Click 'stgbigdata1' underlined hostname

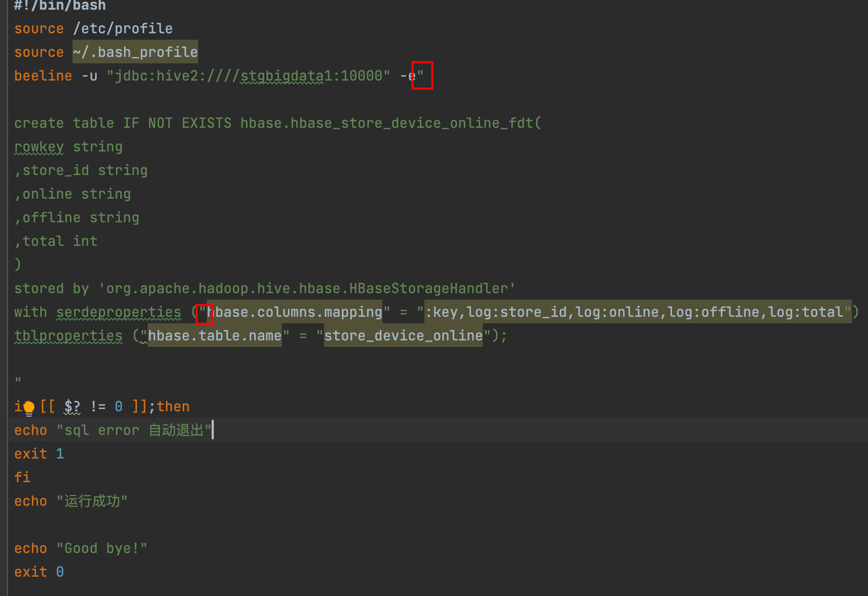[282, 76]
